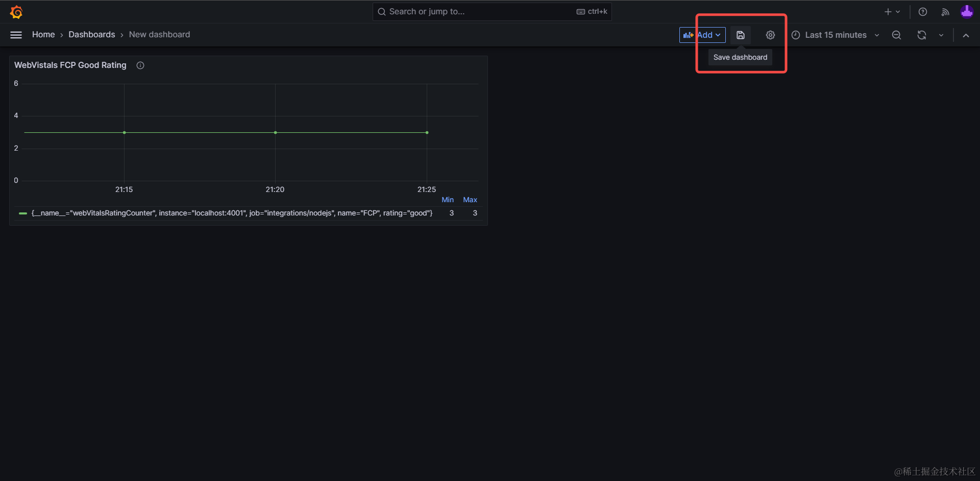Open dashboard settings gear icon
The height and width of the screenshot is (481, 980).
click(x=770, y=35)
